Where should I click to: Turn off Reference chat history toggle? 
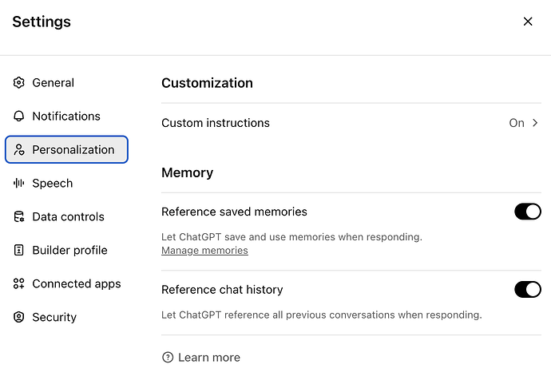coord(528,289)
